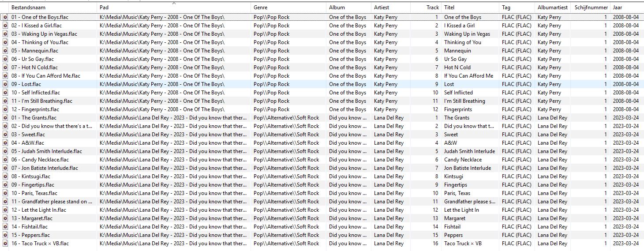The image size is (644, 251).
Task: Click file icon of 04 - A&W.flac
Action: coord(5,143)
